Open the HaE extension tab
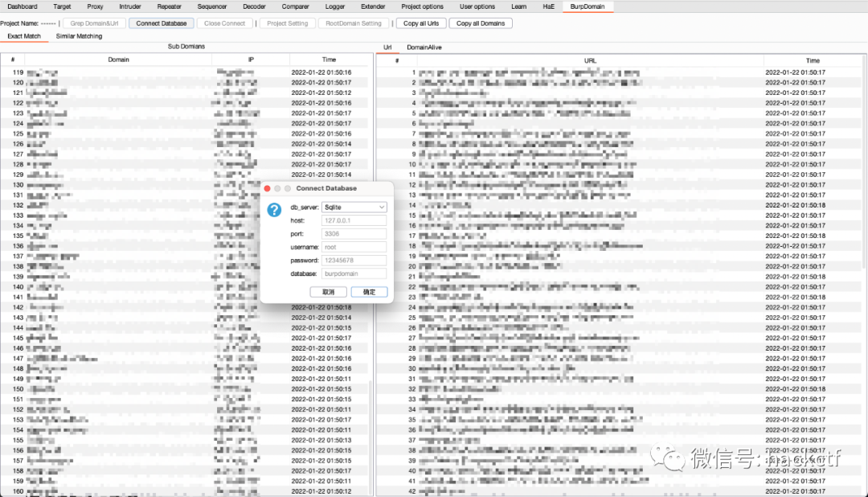Viewport: 868px width, 497px height. pos(548,6)
